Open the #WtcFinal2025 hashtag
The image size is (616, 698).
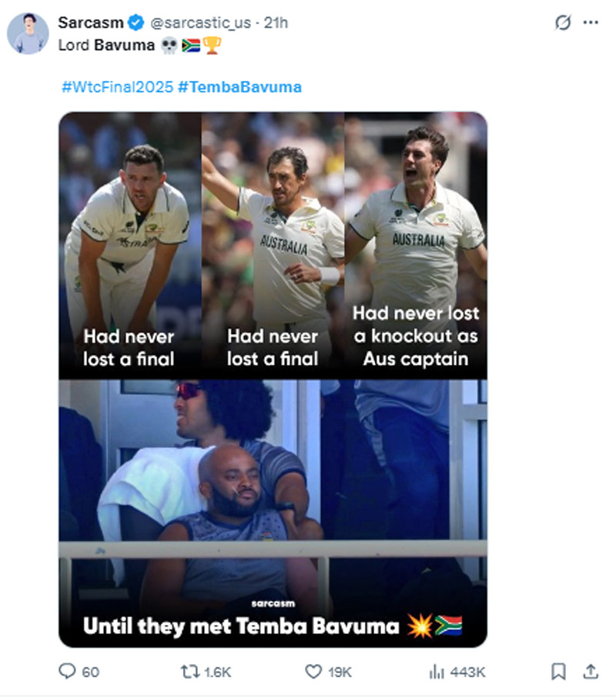(118, 87)
